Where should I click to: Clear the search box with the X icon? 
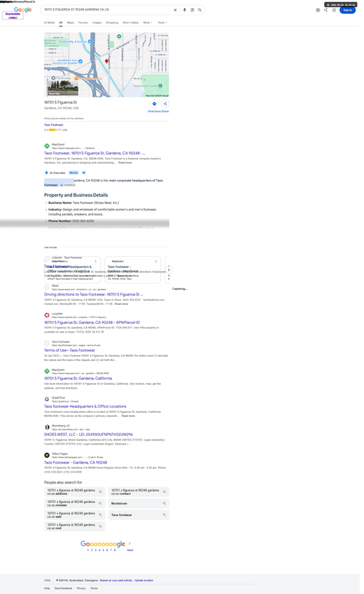(175, 10)
